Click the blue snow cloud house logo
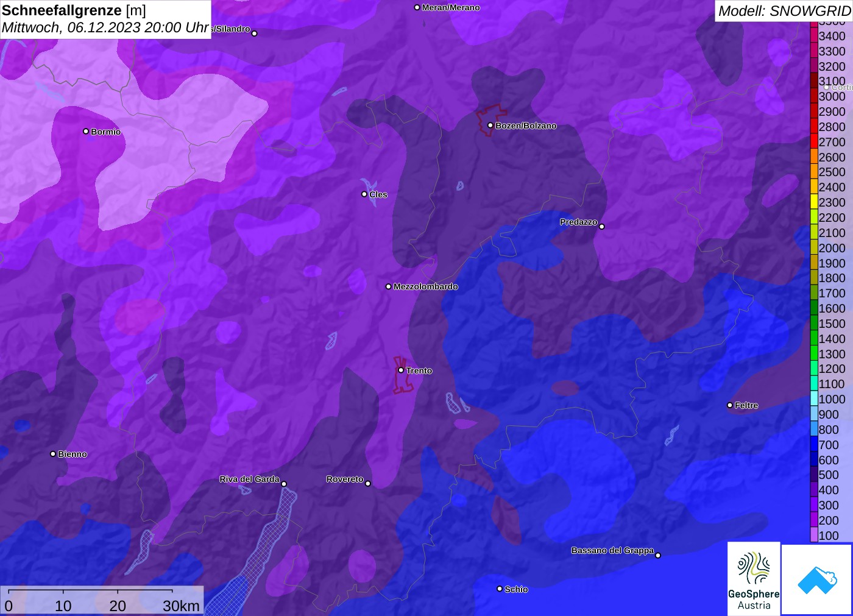The width and height of the screenshot is (853, 616). coord(818,579)
